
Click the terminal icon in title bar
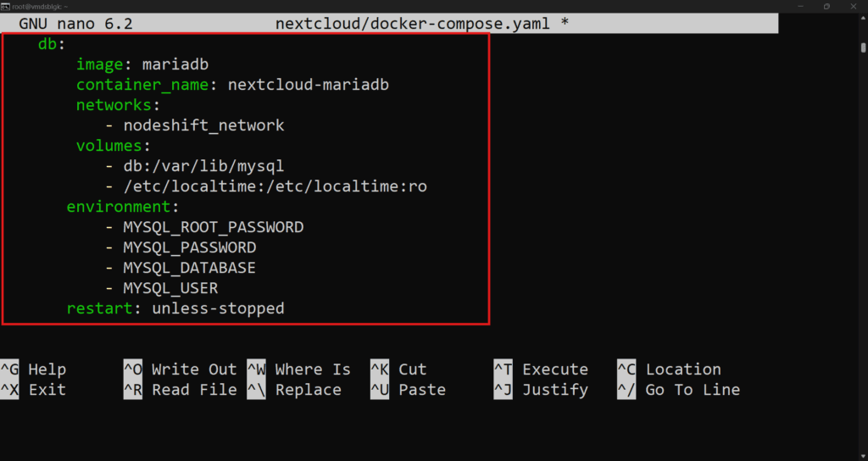pyautogui.click(x=5, y=7)
